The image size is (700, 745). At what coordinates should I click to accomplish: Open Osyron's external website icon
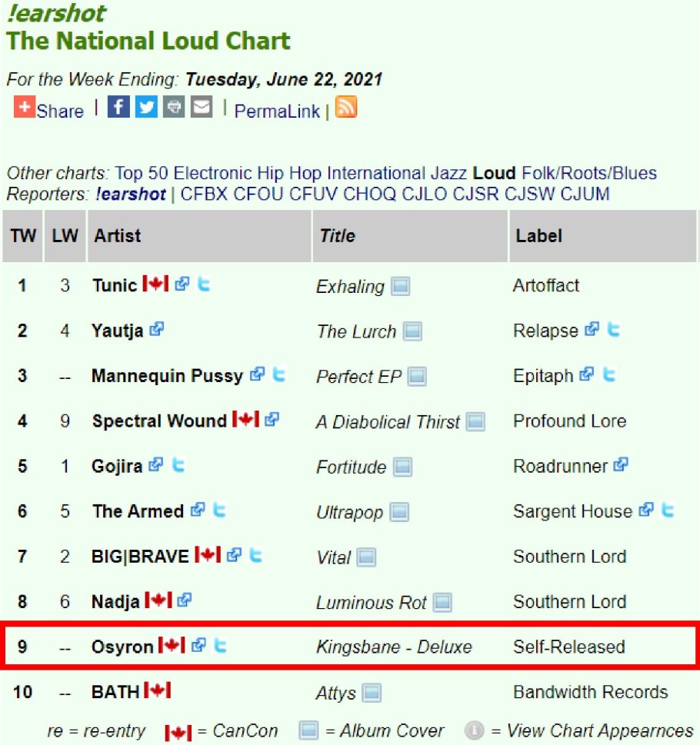point(198,646)
